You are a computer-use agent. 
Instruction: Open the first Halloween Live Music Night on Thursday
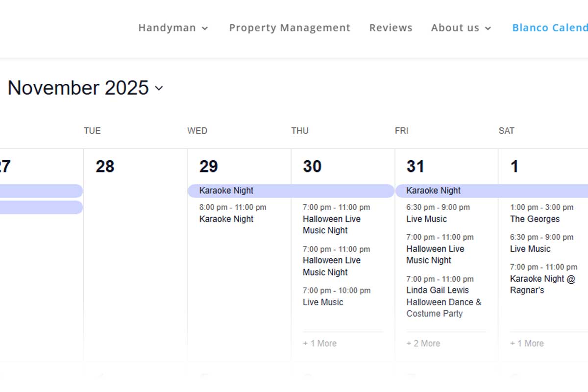331,224
